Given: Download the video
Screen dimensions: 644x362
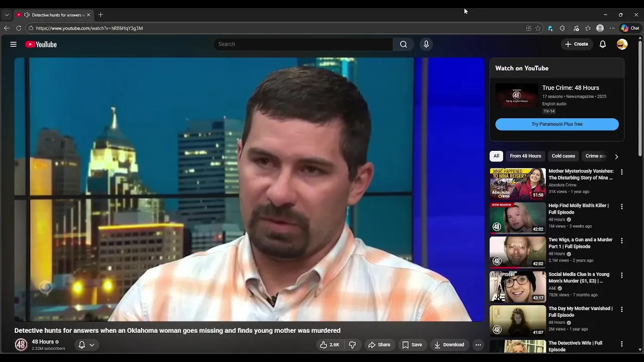Looking at the screenshot, I should pyautogui.click(x=449, y=345).
